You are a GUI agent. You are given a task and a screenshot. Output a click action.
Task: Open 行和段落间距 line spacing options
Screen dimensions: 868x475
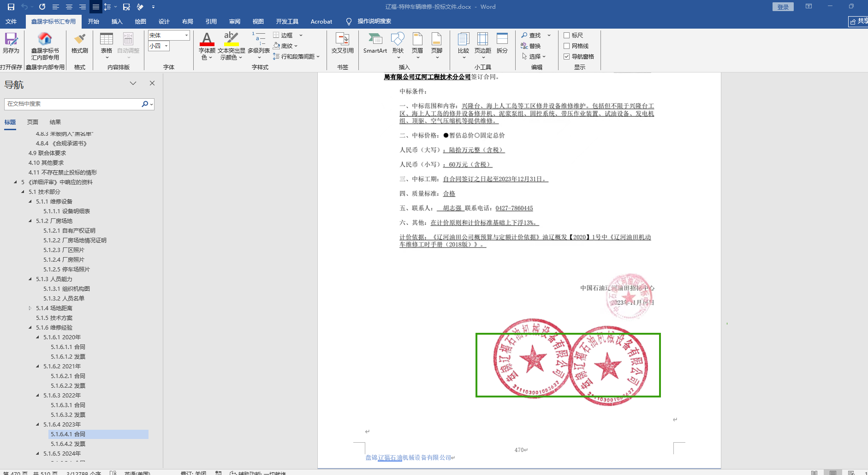point(296,56)
